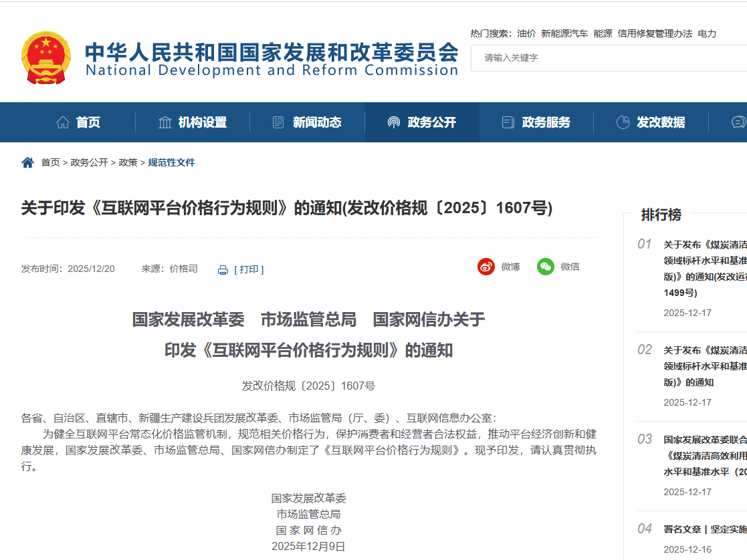Open the 政务服务 navigation item
This screenshot has width=747, height=560.
pyautogui.click(x=546, y=122)
